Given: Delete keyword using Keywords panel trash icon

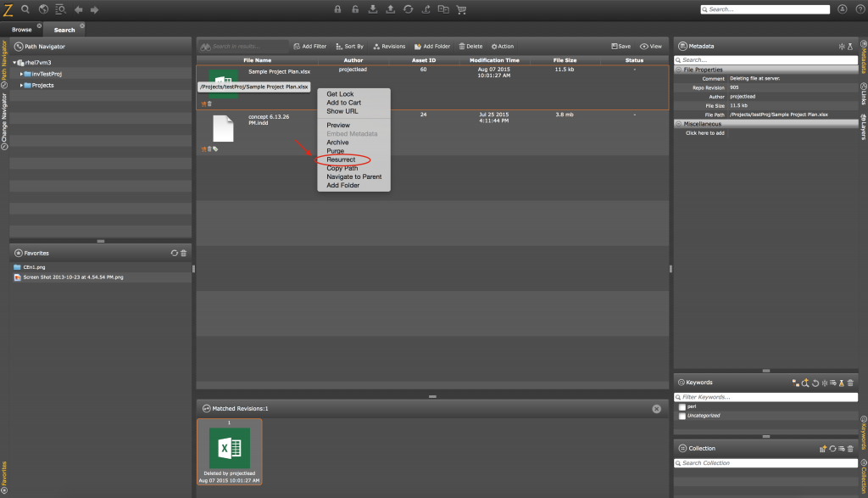Looking at the screenshot, I should point(850,383).
